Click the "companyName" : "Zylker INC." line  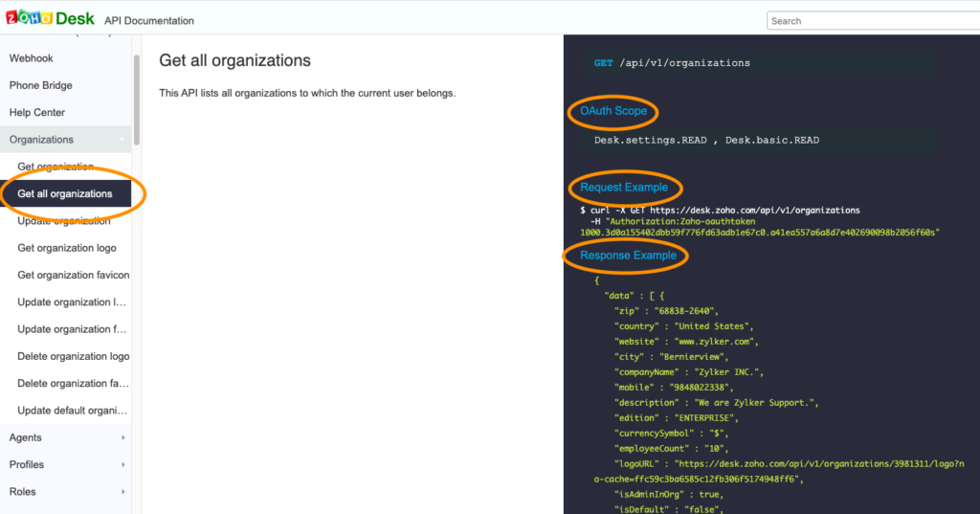tap(689, 372)
